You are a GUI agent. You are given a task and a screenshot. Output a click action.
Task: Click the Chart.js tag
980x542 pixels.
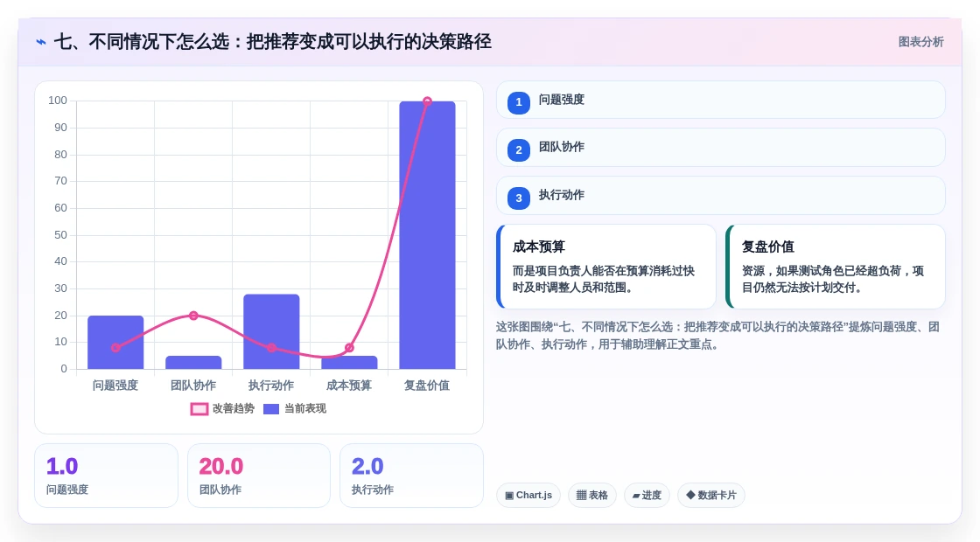click(x=528, y=495)
